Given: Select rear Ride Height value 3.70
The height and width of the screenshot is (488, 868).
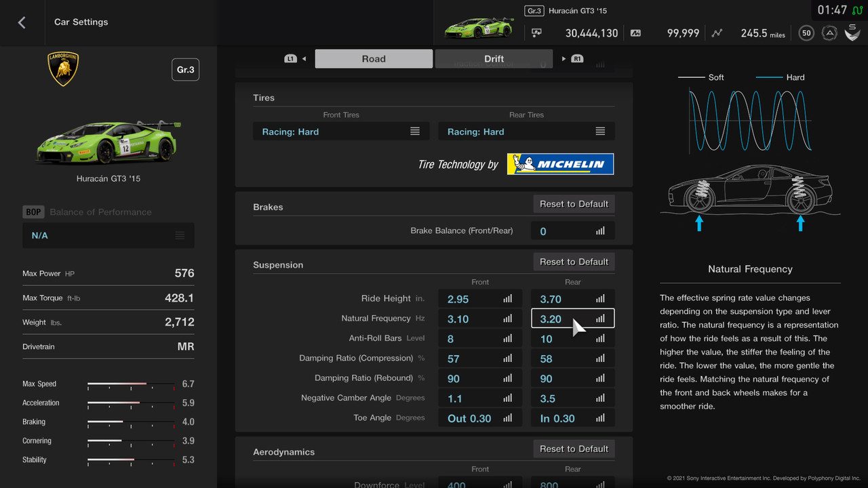Looking at the screenshot, I should pos(573,298).
